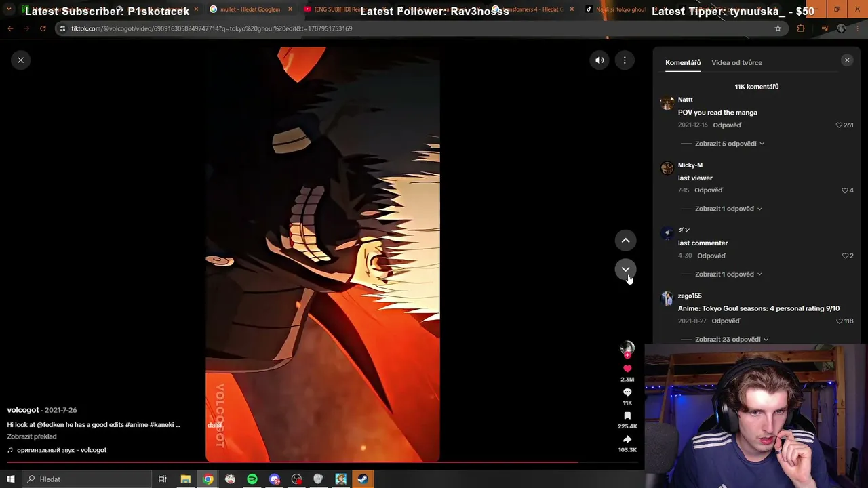Pause the playing video

click(x=323, y=254)
